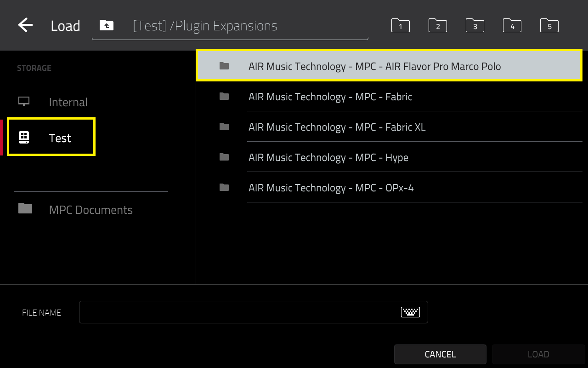Select AIR Flavor Pro Marco Polo folder name
This screenshot has width=588, height=368.
tap(374, 66)
